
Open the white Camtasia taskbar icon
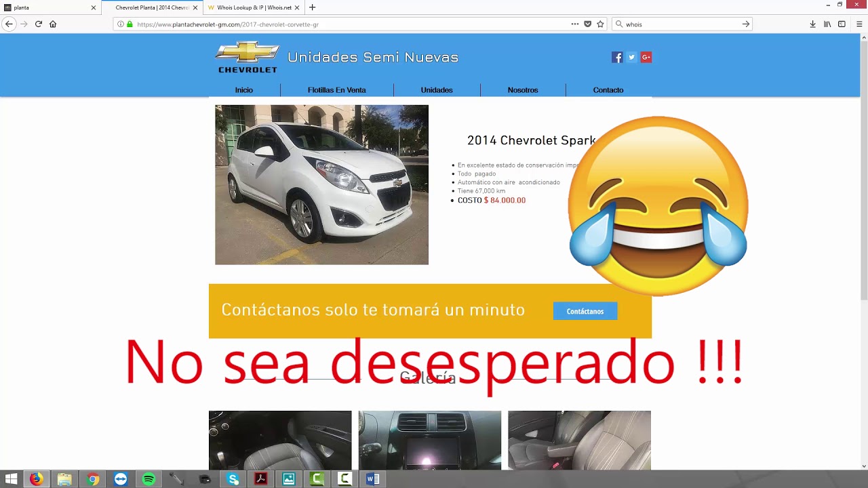(x=344, y=479)
